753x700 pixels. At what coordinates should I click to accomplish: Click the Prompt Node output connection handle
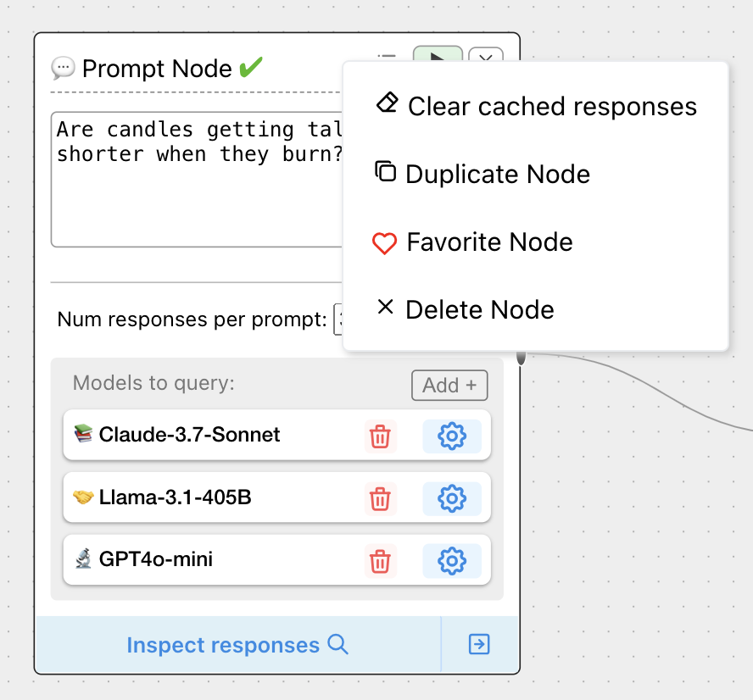tap(521, 357)
